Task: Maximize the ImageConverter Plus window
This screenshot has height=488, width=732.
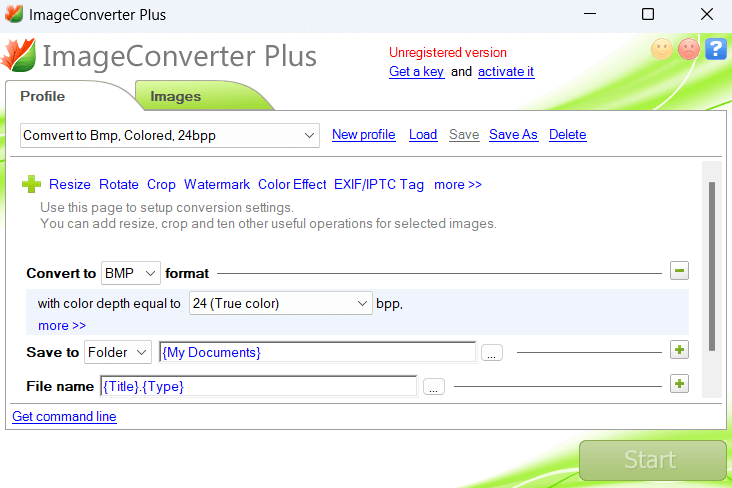Action: tap(648, 14)
